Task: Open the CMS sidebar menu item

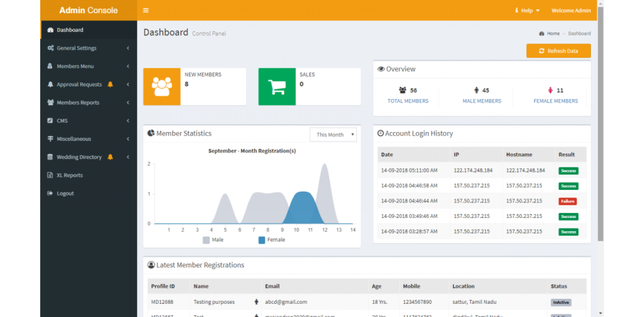Action: tap(62, 121)
